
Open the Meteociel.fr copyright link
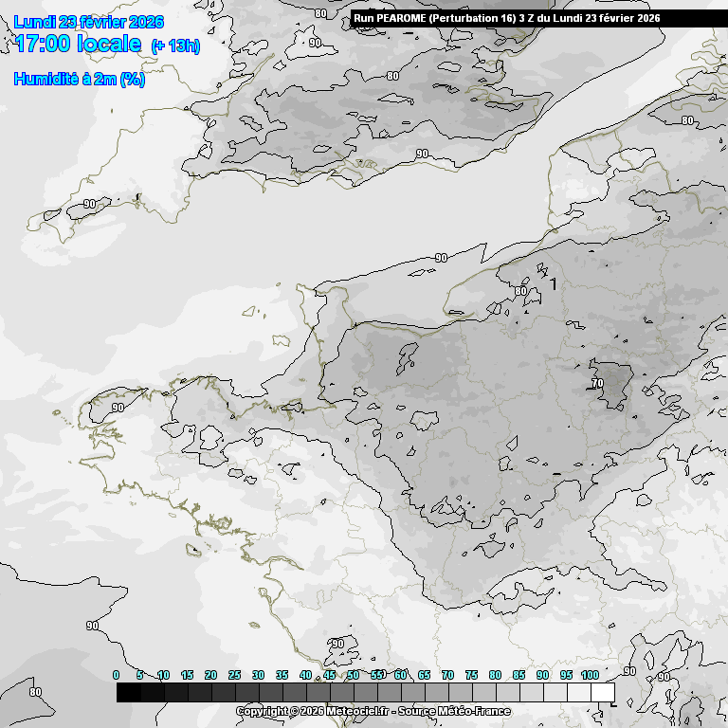[x=313, y=711]
